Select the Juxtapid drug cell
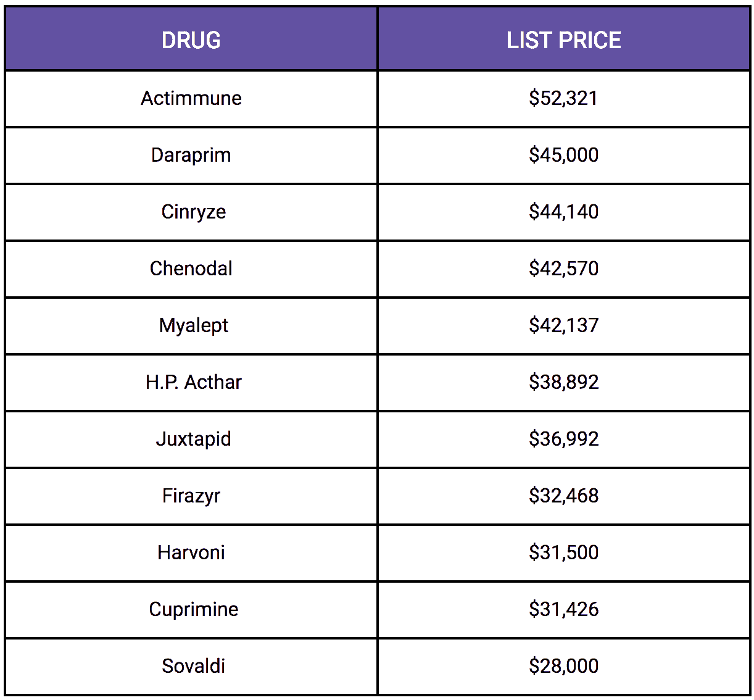The height and width of the screenshot is (700, 754). 193,439
